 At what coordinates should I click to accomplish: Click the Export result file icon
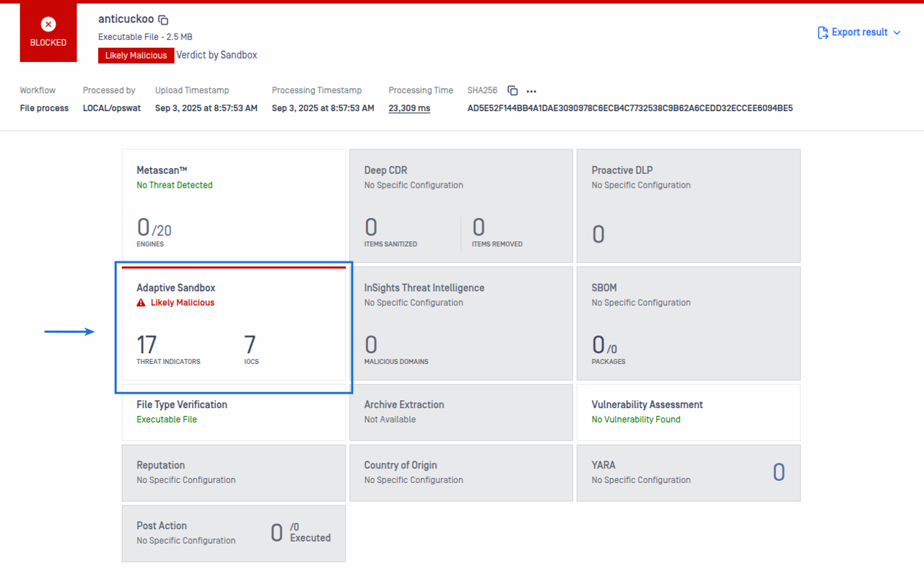pos(822,32)
